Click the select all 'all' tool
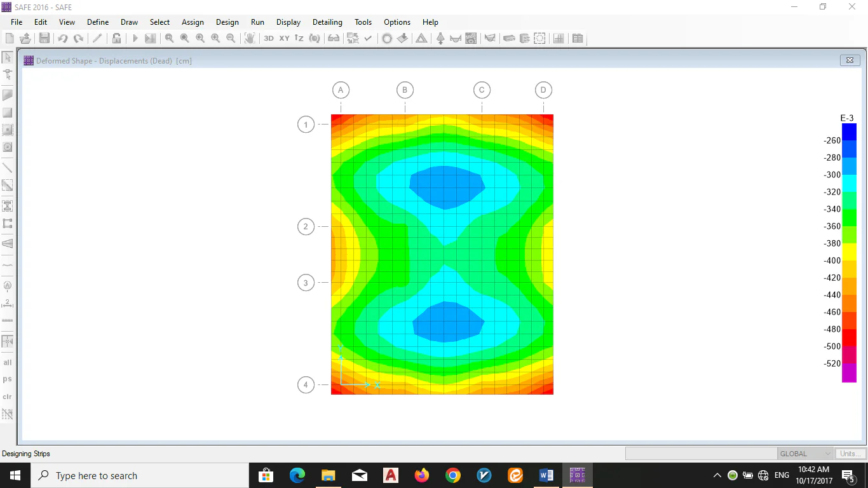The width and height of the screenshot is (868, 488). click(x=8, y=363)
